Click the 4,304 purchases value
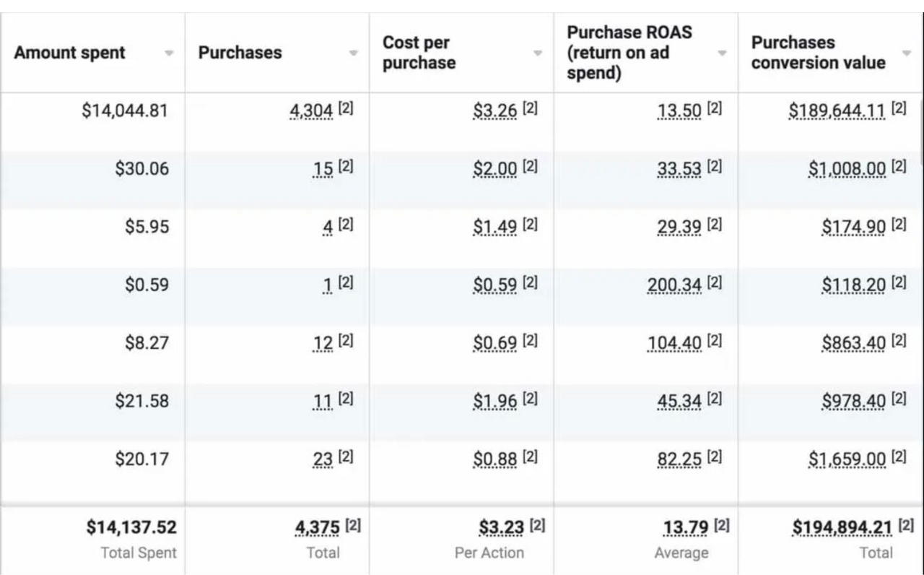 tap(311, 111)
